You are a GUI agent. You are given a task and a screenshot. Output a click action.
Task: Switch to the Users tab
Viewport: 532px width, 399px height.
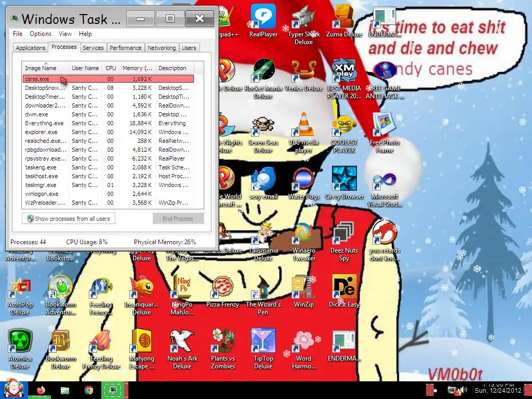tap(189, 48)
